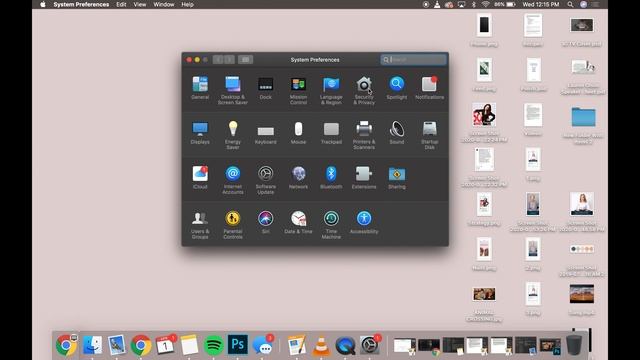This screenshot has width=640, height=360.
Task: Launch Spotify from the Dock
Action: point(213,345)
